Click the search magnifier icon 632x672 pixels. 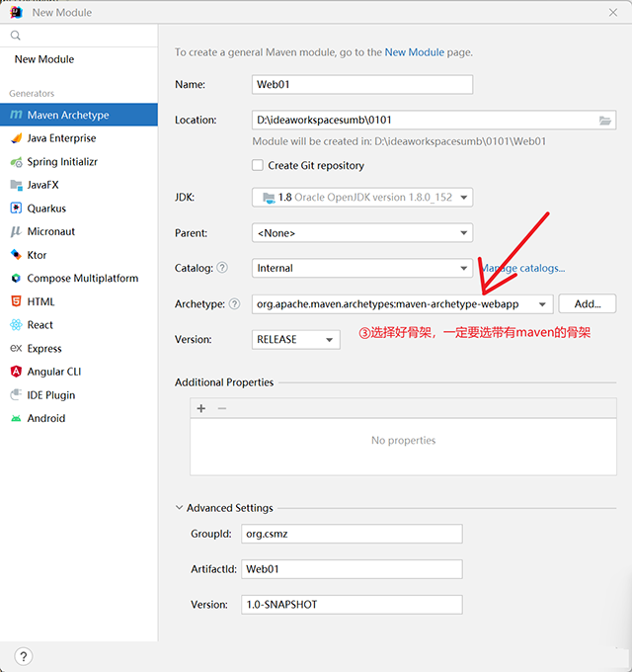pyautogui.click(x=16, y=36)
